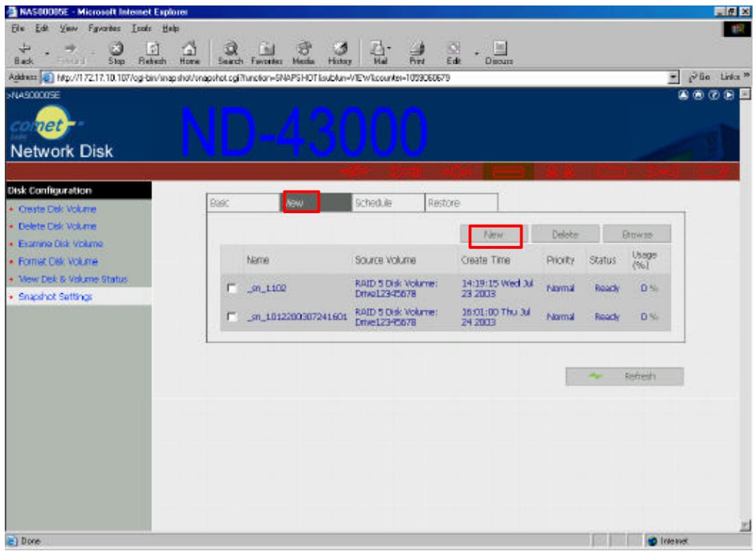756x551 pixels.
Task: Click the Refresh button below the table
Action: click(625, 376)
